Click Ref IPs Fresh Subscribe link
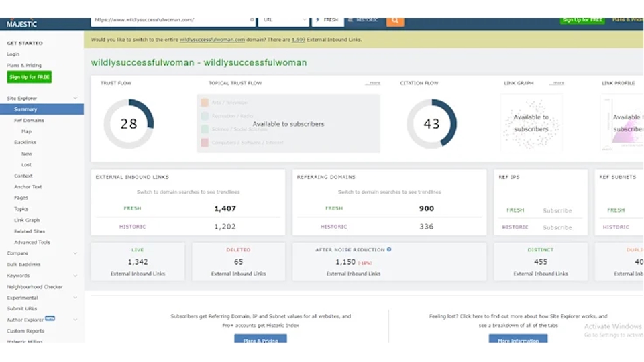The width and height of the screenshot is (644, 362). click(x=557, y=210)
